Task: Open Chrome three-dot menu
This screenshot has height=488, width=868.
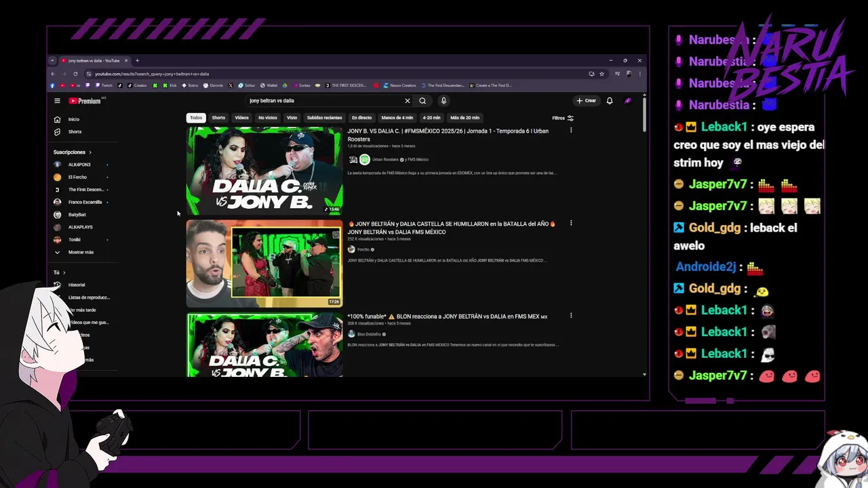Action: point(639,74)
